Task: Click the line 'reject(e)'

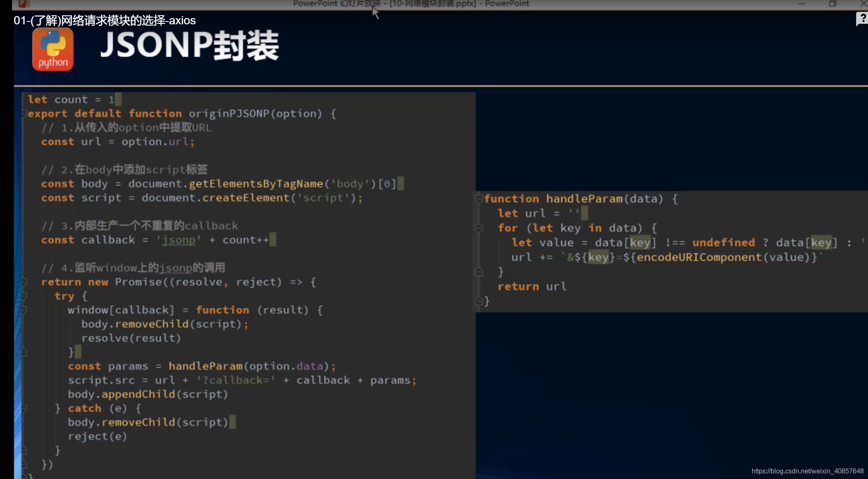Action: click(x=97, y=436)
